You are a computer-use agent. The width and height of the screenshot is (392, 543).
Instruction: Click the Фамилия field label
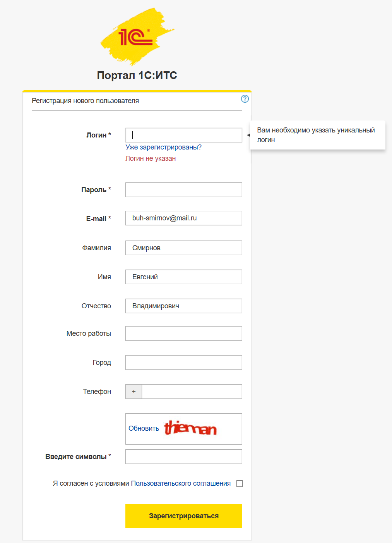coord(96,248)
